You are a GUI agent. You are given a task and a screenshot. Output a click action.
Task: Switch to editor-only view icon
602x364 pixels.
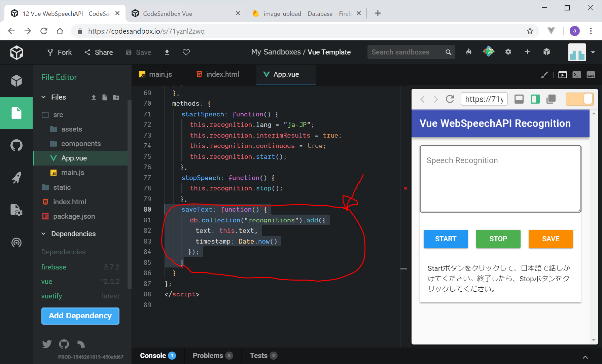(x=576, y=75)
